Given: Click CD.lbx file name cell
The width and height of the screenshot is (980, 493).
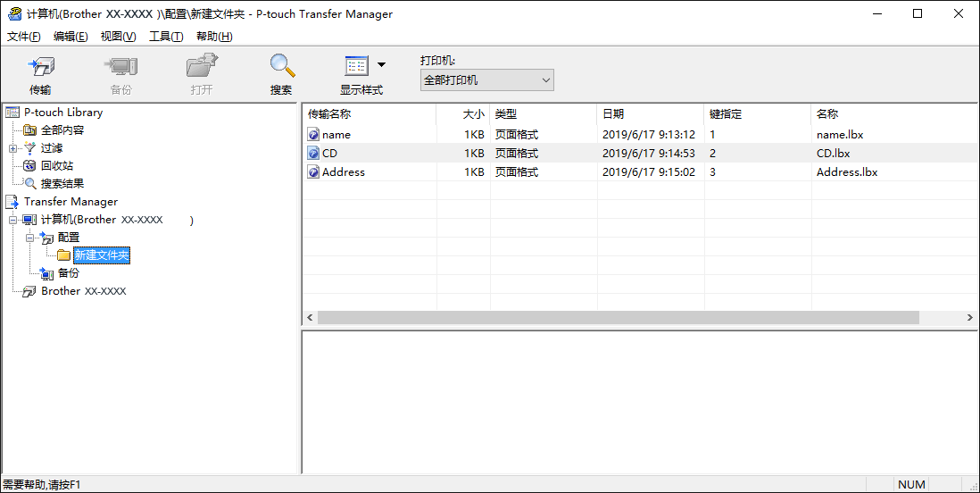Looking at the screenshot, I should (x=833, y=154).
